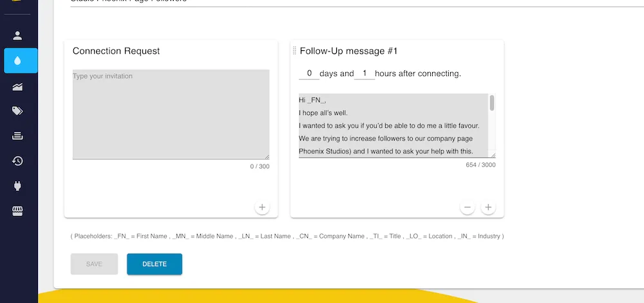The width and height of the screenshot is (644, 303).
Task: Click the "_IN_ = Industry" placeholder text
Action: (x=479, y=237)
